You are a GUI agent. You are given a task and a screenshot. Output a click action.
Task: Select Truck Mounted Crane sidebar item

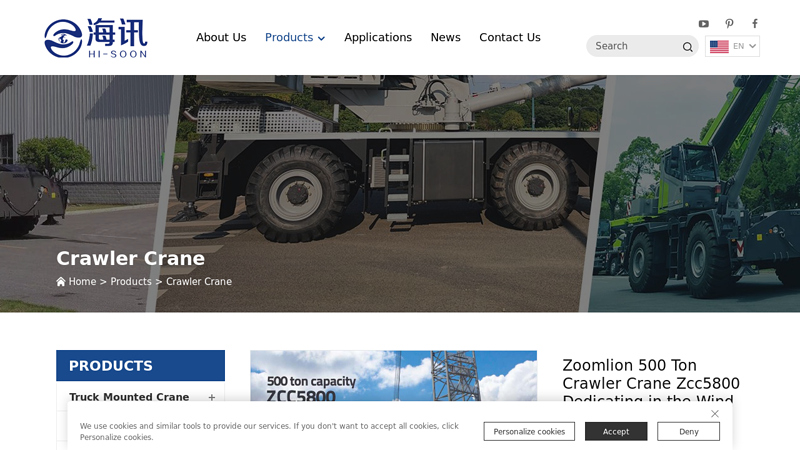coord(129,397)
